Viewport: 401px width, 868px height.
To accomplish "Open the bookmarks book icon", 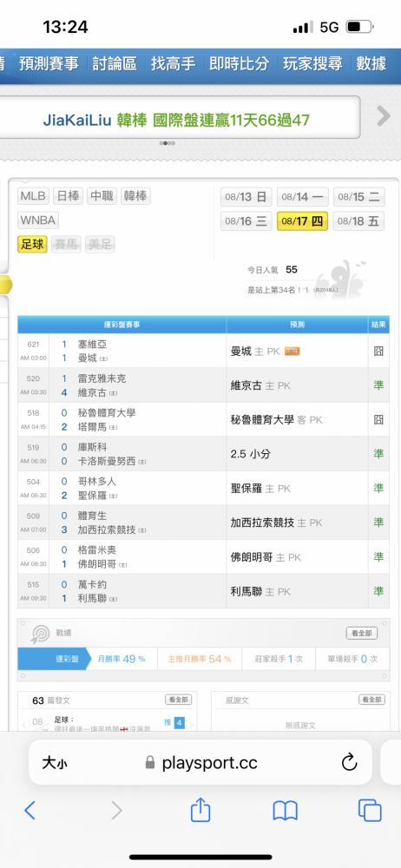I will click(286, 811).
